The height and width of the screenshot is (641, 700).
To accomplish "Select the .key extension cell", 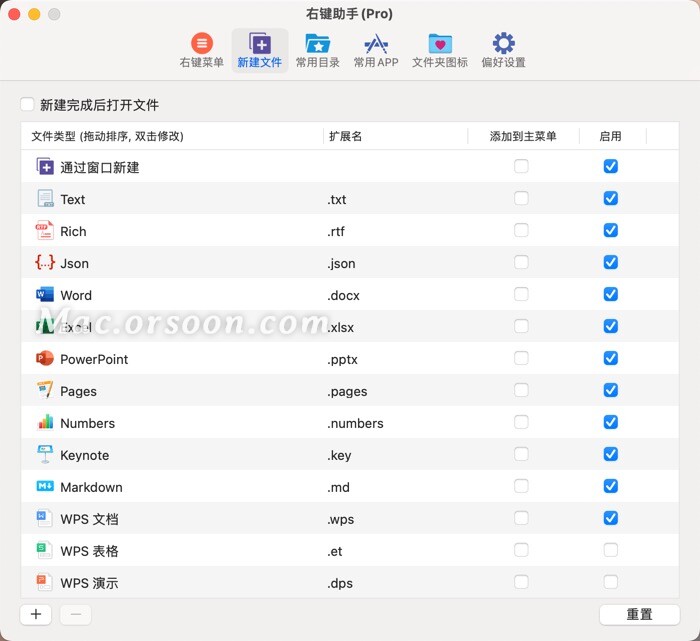I will pyautogui.click(x=339, y=455).
